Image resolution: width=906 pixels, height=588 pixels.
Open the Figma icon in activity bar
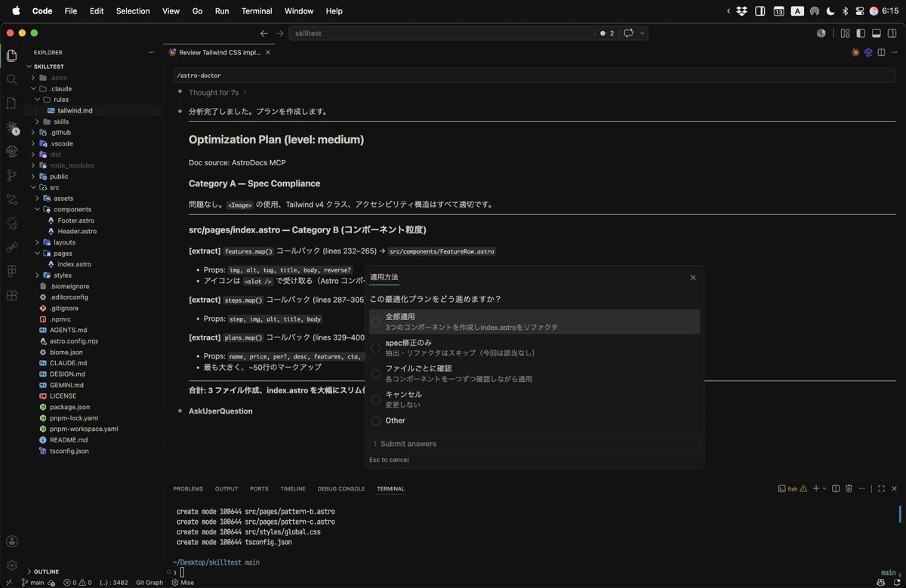click(11, 271)
